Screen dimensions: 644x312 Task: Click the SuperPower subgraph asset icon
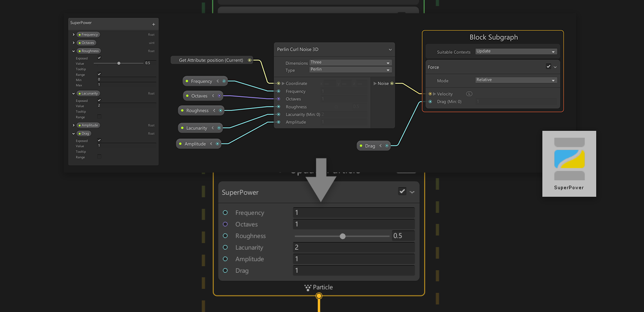(569, 159)
